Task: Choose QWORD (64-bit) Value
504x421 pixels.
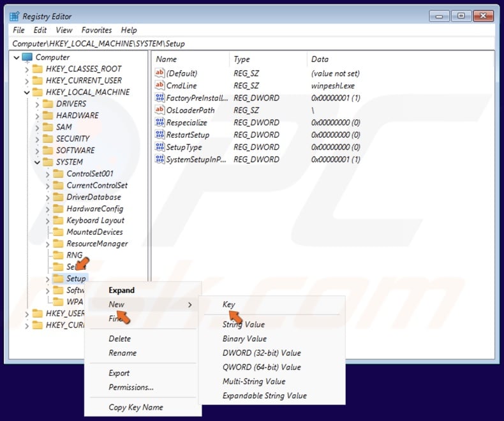Action: point(272,367)
